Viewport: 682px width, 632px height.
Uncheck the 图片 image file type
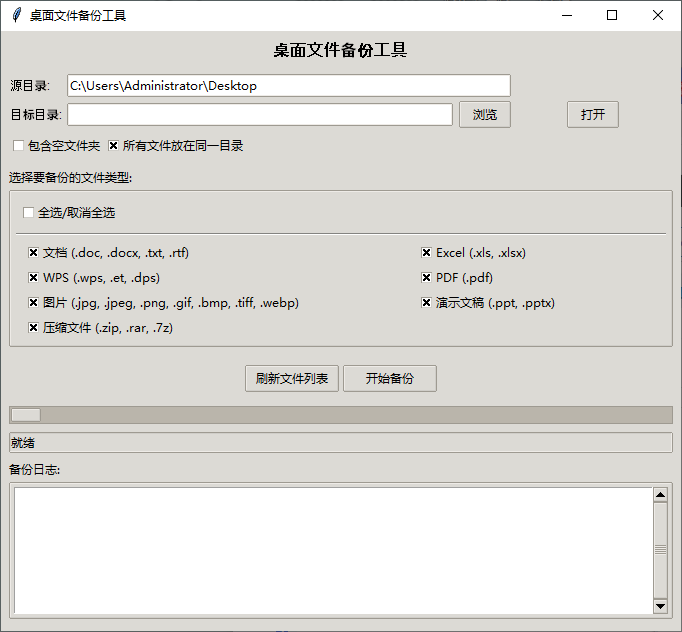pos(33,303)
